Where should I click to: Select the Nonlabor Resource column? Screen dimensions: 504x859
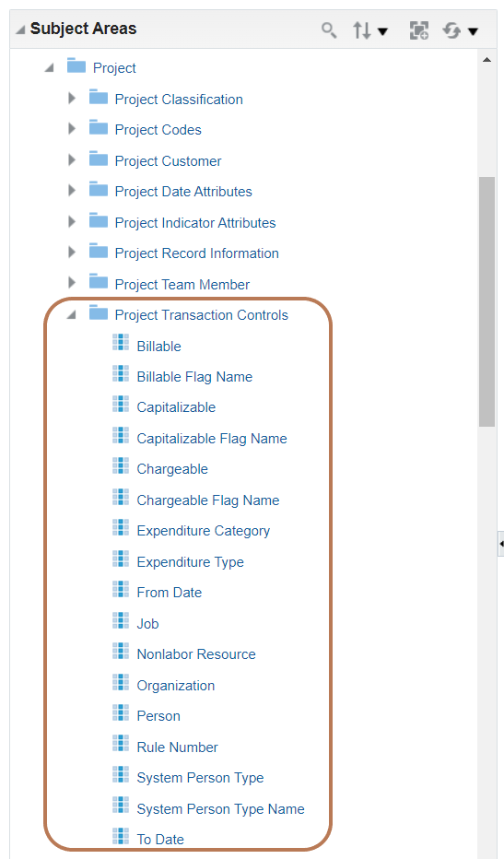click(196, 654)
